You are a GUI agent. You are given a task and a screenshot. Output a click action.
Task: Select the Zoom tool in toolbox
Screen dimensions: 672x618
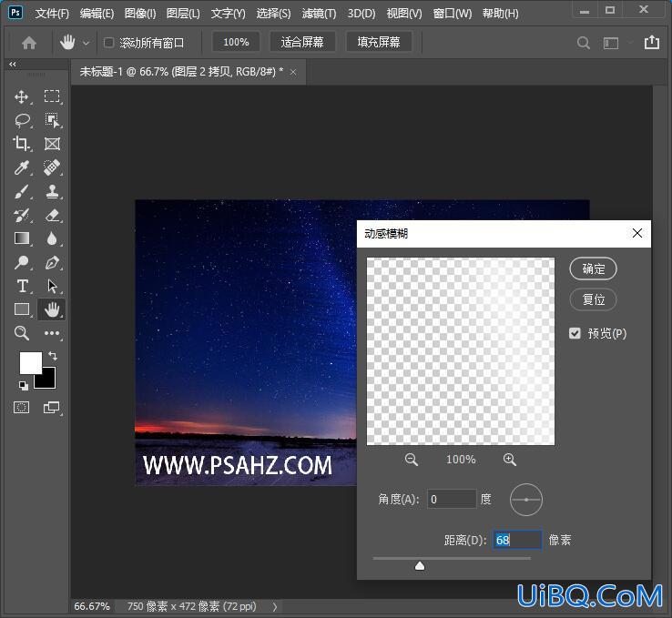click(22, 333)
